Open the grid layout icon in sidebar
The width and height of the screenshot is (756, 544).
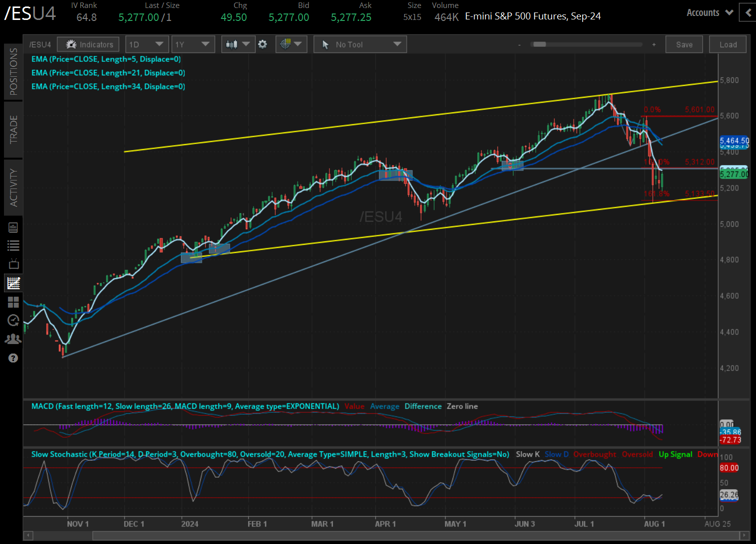coord(13,302)
